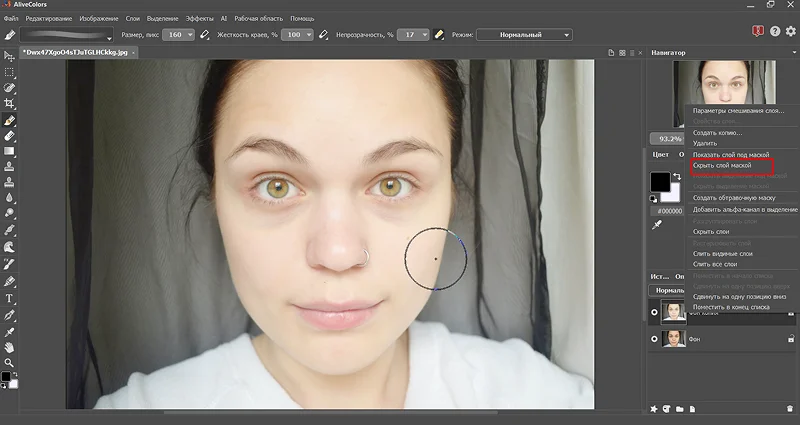Open the settings gear icon

[x=791, y=31]
